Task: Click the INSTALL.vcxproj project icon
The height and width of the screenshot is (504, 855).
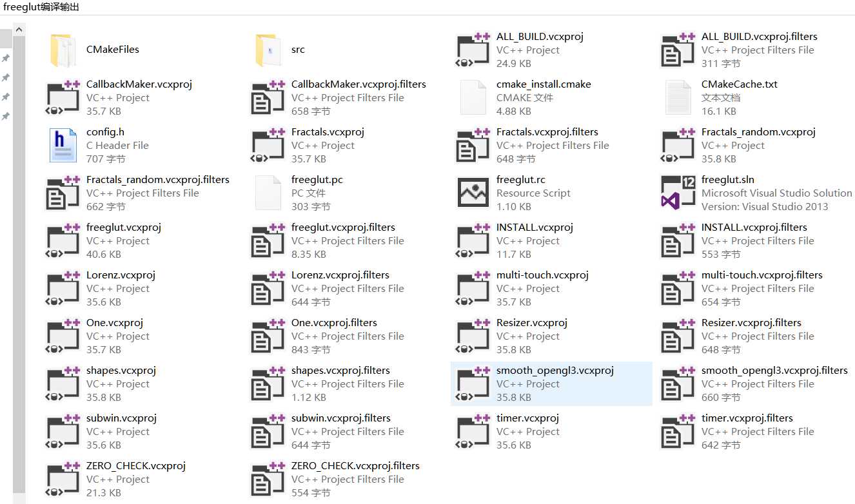Action: [473, 241]
